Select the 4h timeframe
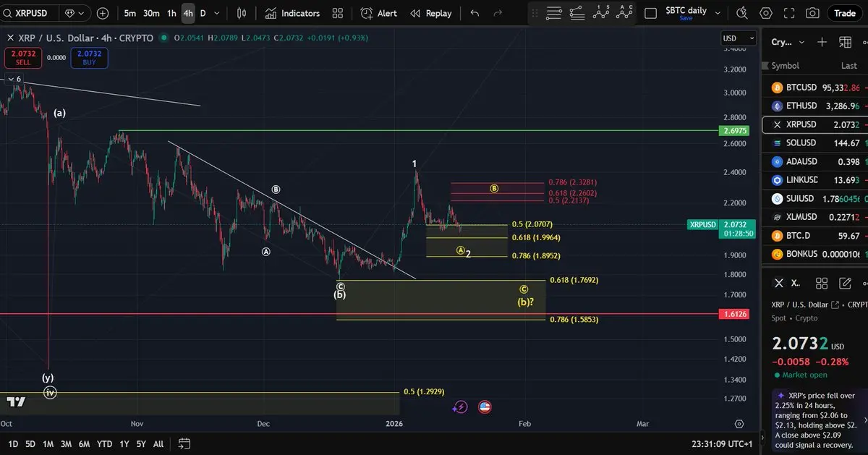This screenshot has height=455, width=868. point(188,13)
